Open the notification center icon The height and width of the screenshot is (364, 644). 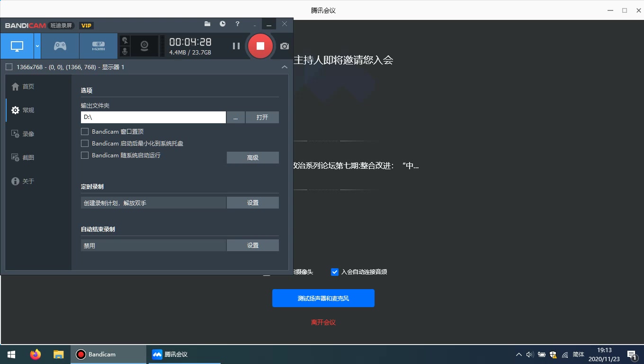click(x=631, y=355)
